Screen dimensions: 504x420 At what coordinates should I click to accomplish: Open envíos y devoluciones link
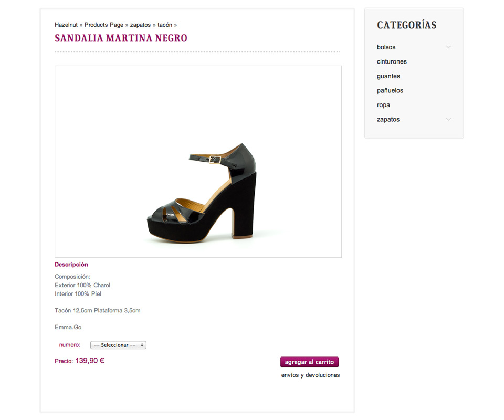click(x=310, y=375)
